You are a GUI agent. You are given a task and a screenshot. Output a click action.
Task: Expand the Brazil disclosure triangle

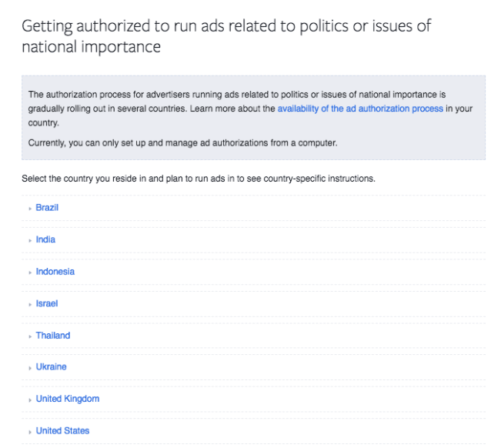click(x=30, y=209)
